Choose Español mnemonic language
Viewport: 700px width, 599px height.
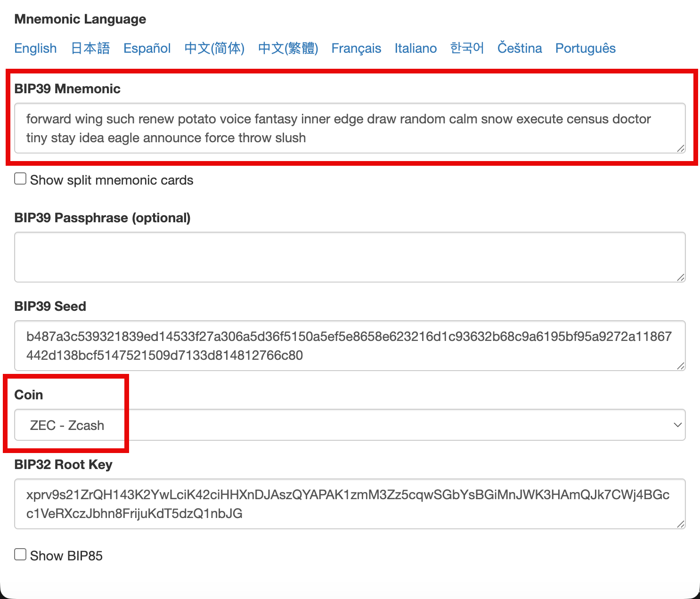pos(147,49)
